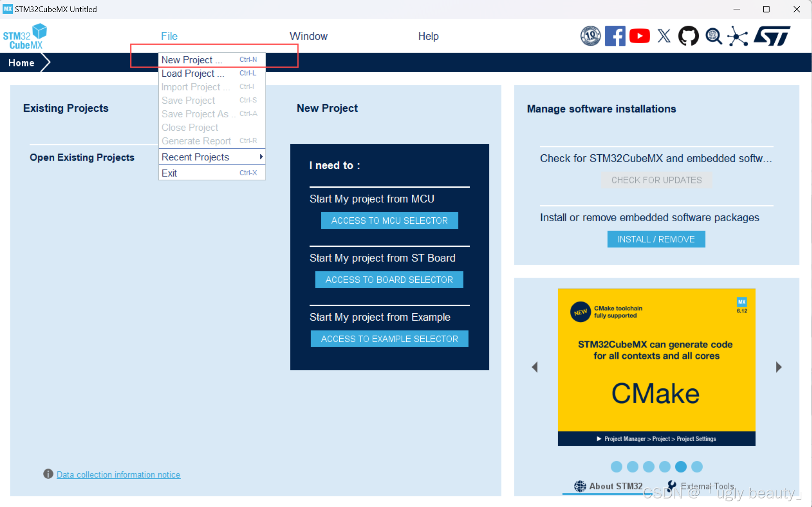Click 'Start My project from MCU' text
The height and width of the screenshot is (507, 812).
(372, 199)
